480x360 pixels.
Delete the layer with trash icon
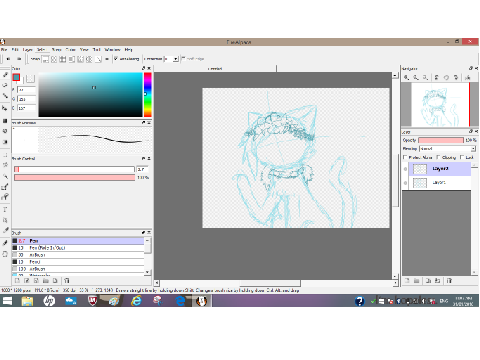(449, 281)
